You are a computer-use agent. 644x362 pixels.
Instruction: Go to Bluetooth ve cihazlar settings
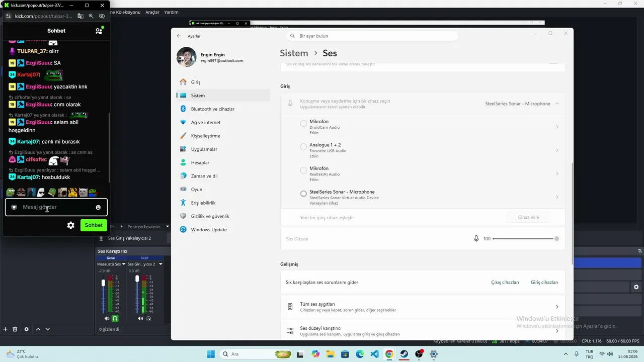[223, 109]
